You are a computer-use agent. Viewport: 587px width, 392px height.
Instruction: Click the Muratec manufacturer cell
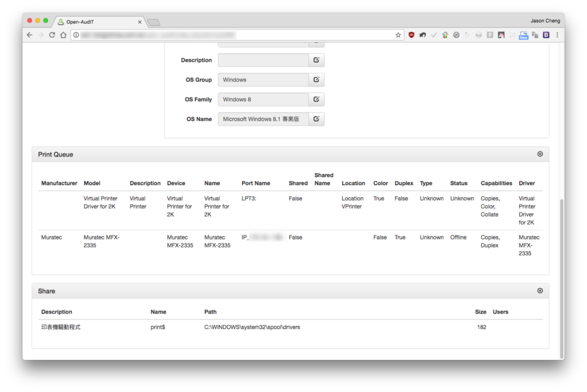(52, 237)
